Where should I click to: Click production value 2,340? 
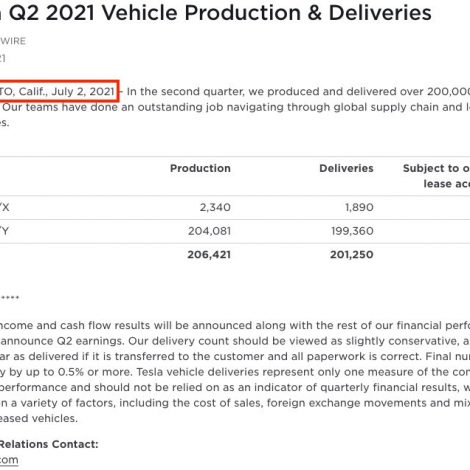coord(215,207)
